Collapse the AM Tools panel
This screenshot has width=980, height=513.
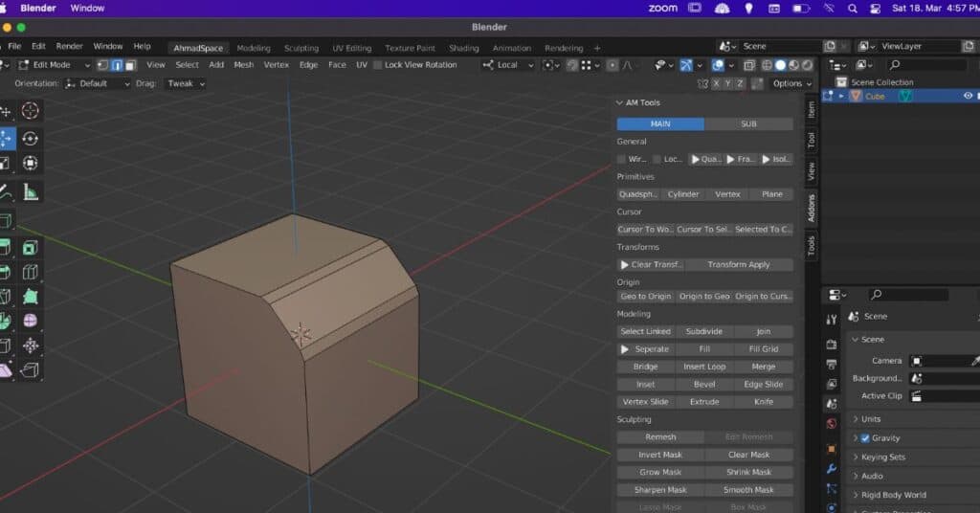(x=619, y=102)
